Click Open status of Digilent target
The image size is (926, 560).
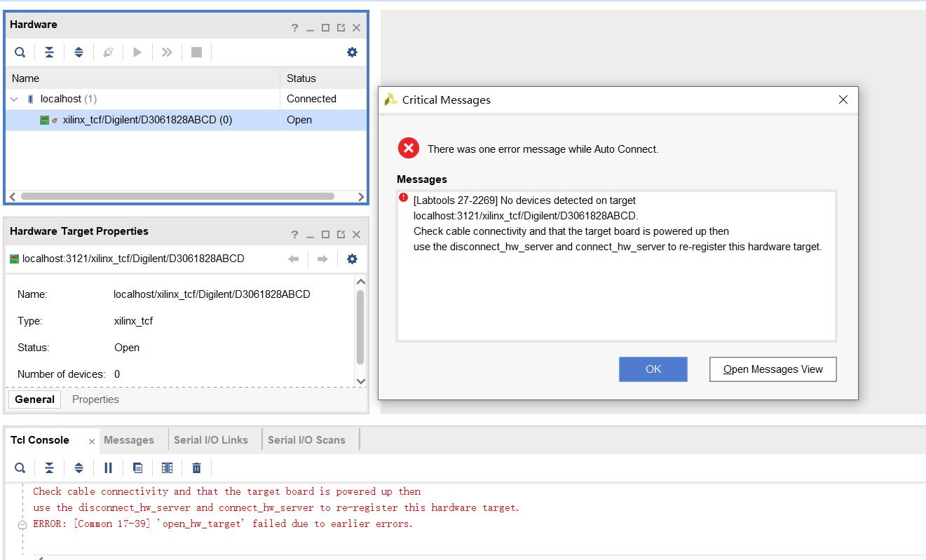(x=299, y=120)
